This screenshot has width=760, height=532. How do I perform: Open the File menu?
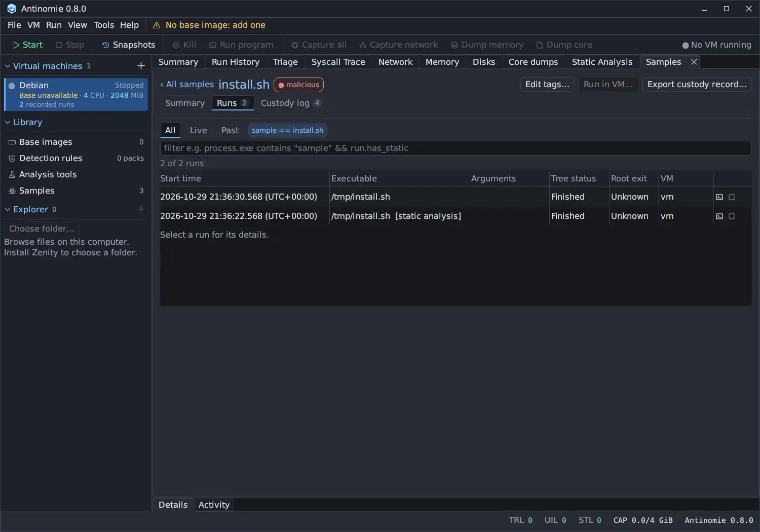tap(14, 25)
